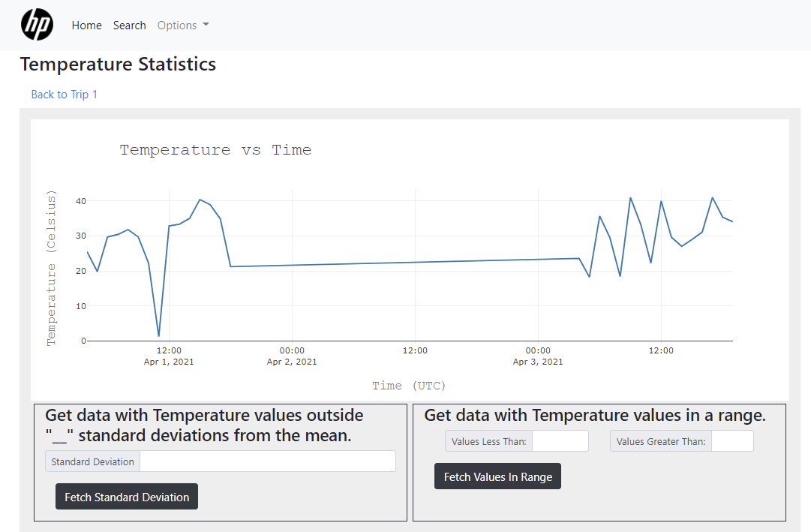Click the Time (UTC) x-axis title

[409, 386]
